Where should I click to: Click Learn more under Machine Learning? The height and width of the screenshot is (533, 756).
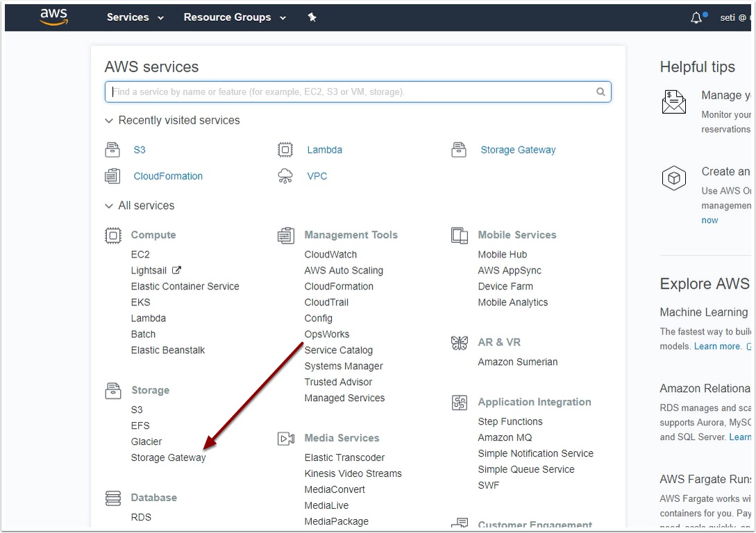(717, 346)
